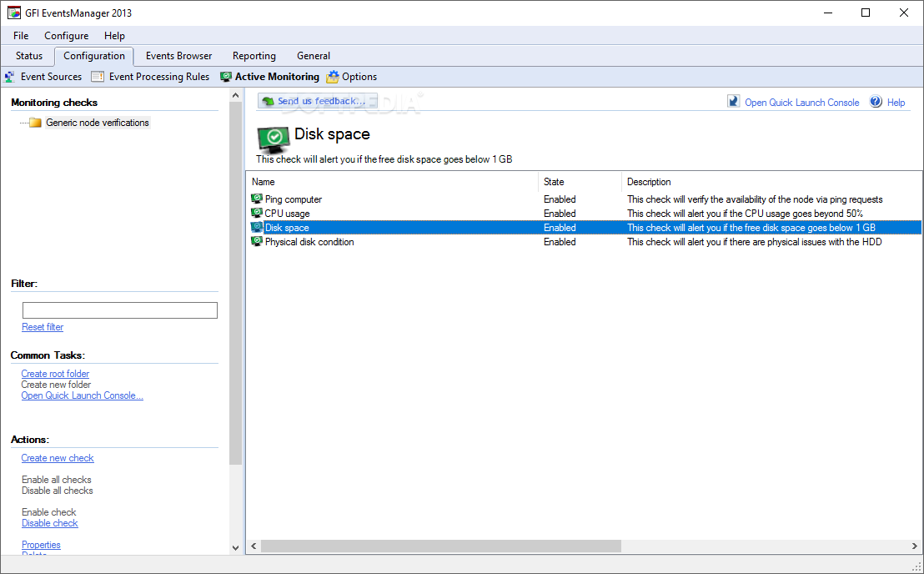Go to the General tab
The width and height of the screenshot is (924, 574).
point(314,56)
